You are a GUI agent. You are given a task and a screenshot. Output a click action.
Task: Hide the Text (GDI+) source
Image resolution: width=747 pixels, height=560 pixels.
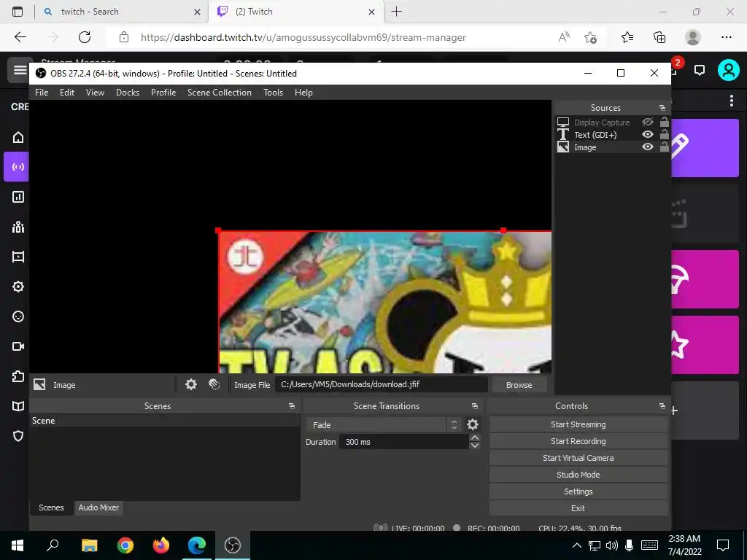pyautogui.click(x=648, y=135)
